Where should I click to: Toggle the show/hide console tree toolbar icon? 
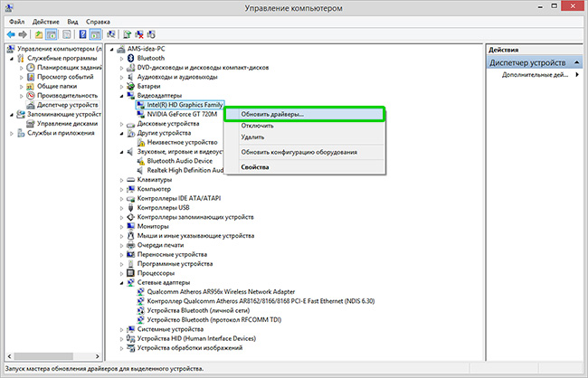coord(51,35)
